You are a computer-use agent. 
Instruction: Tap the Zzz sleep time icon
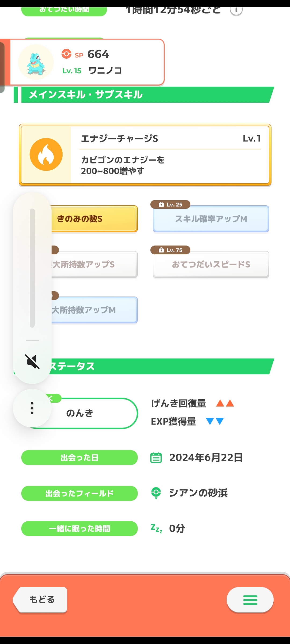[x=156, y=528]
